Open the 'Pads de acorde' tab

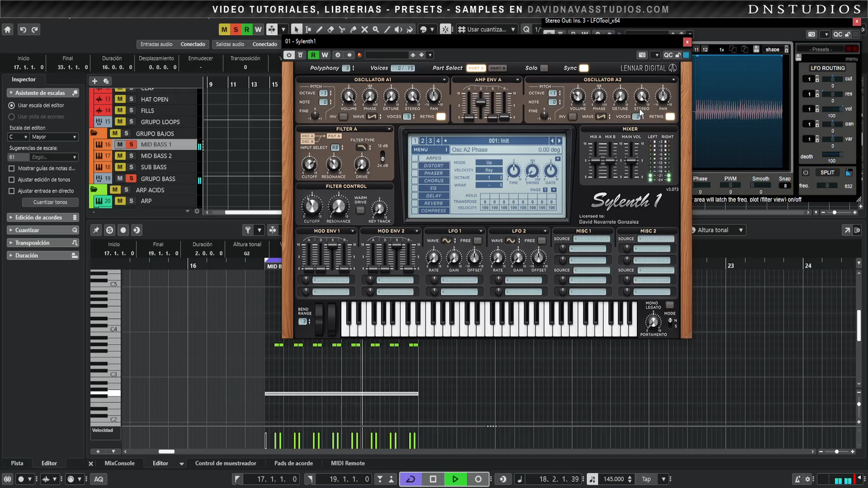293,464
